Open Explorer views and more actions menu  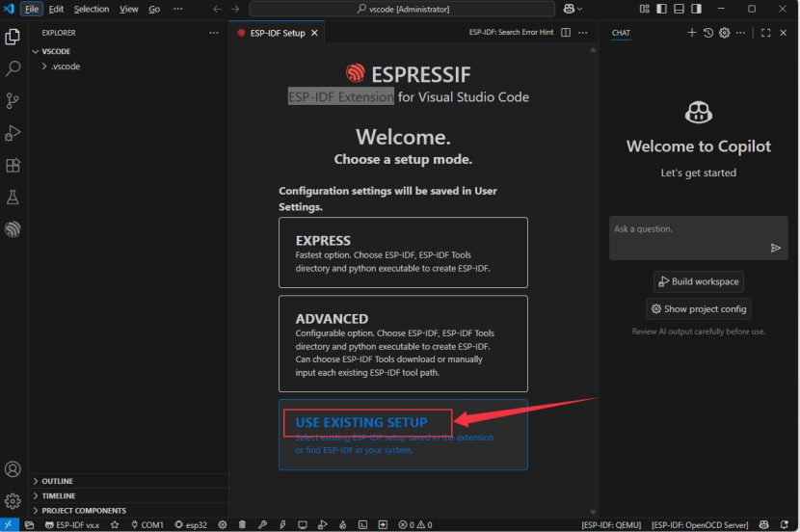pos(214,33)
